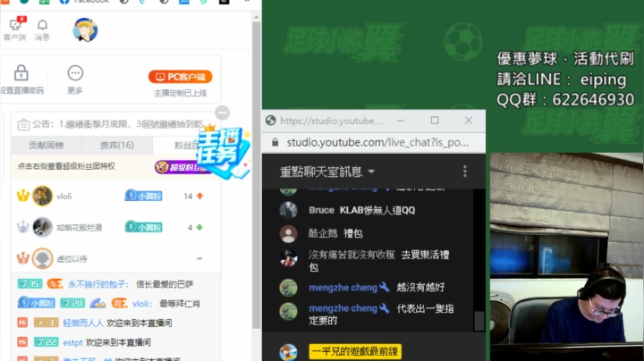The image size is (644, 361).
Task: Click the 設置直播密码 label
Action: 21,90
